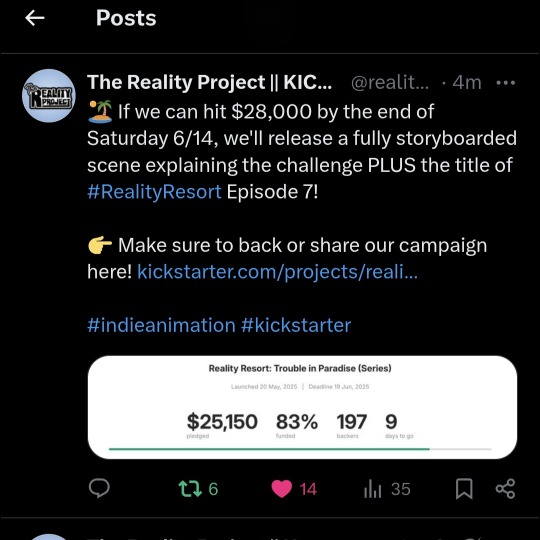Click the reply speech bubble icon

[99, 488]
